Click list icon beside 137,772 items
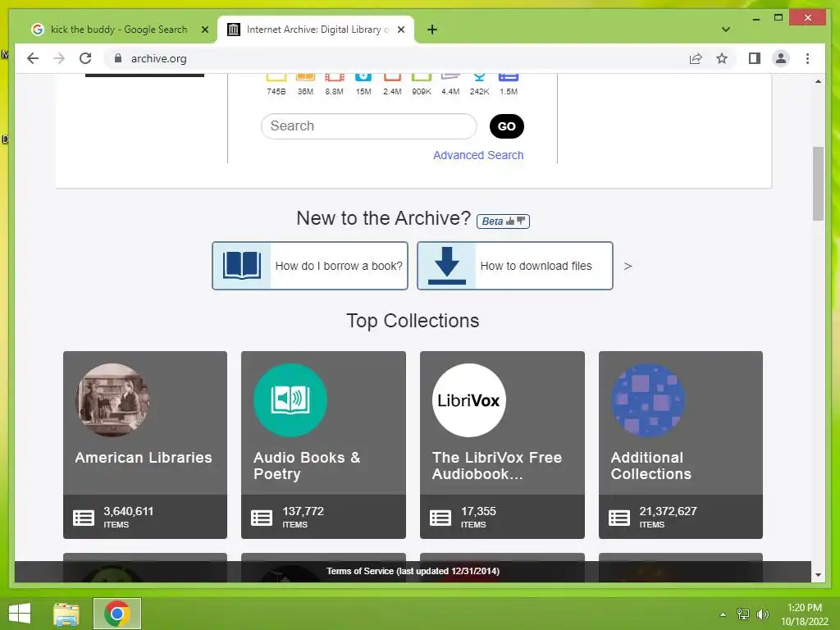The width and height of the screenshot is (840, 630). (262, 518)
